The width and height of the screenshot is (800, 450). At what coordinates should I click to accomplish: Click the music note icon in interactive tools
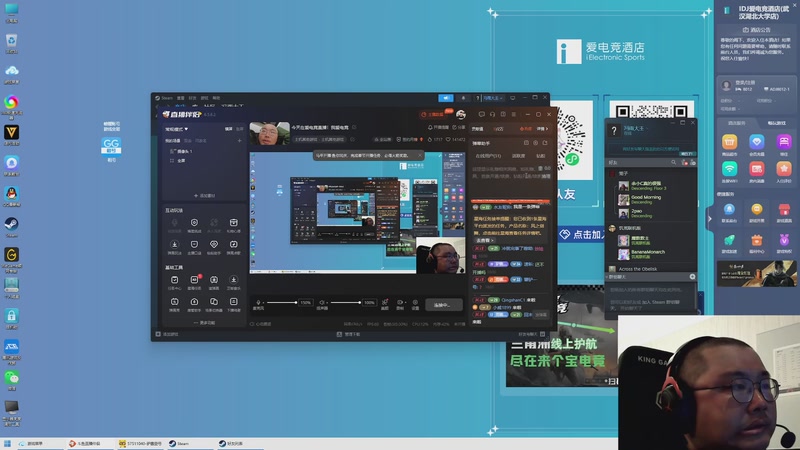coord(233,245)
